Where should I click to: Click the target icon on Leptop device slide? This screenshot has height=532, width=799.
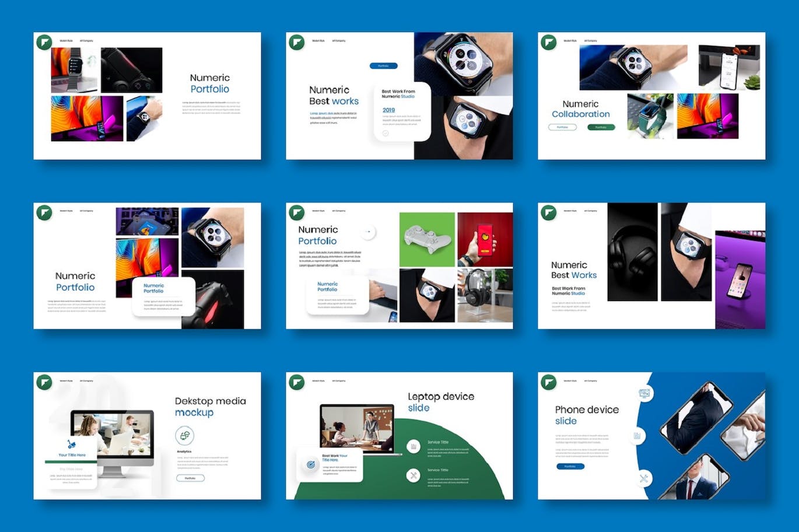tap(310, 465)
